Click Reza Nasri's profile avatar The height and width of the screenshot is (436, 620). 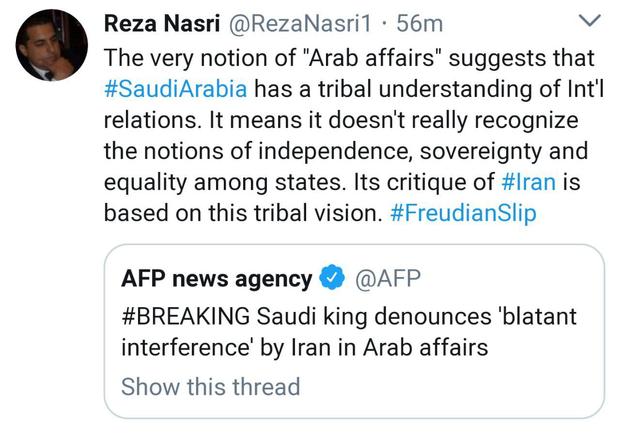[52, 45]
